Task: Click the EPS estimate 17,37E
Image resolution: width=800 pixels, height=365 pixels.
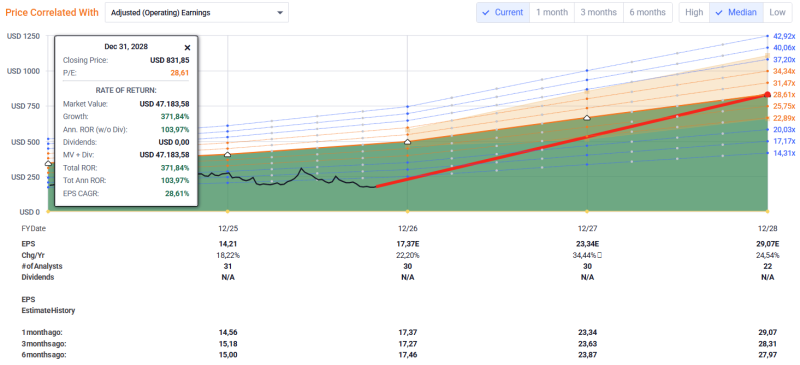Action: click(407, 245)
